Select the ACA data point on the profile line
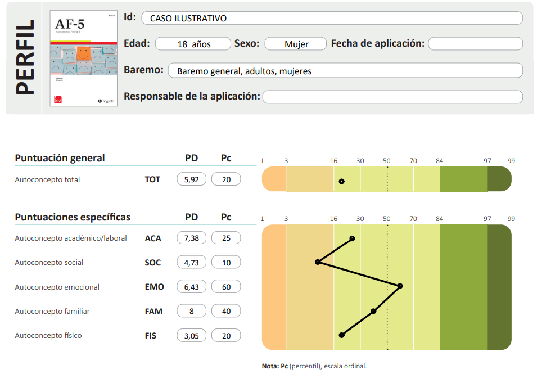The height and width of the screenshot is (392, 542). [352, 238]
